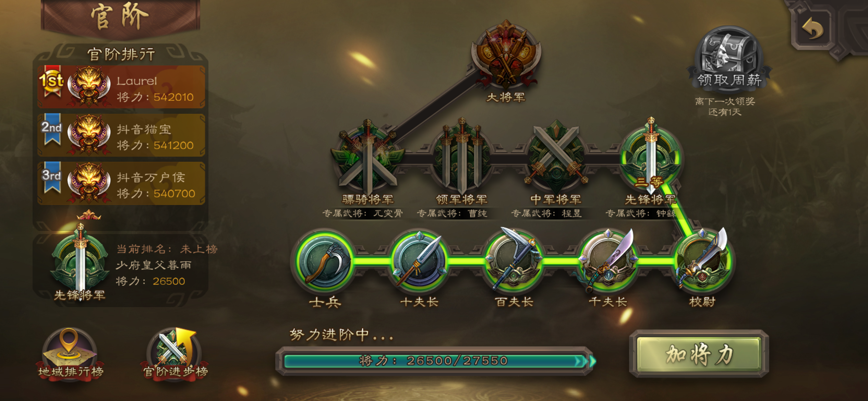Open the 官阶进步榜 progress ranking
The width and height of the screenshot is (868, 401).
[x=175, y=353]
